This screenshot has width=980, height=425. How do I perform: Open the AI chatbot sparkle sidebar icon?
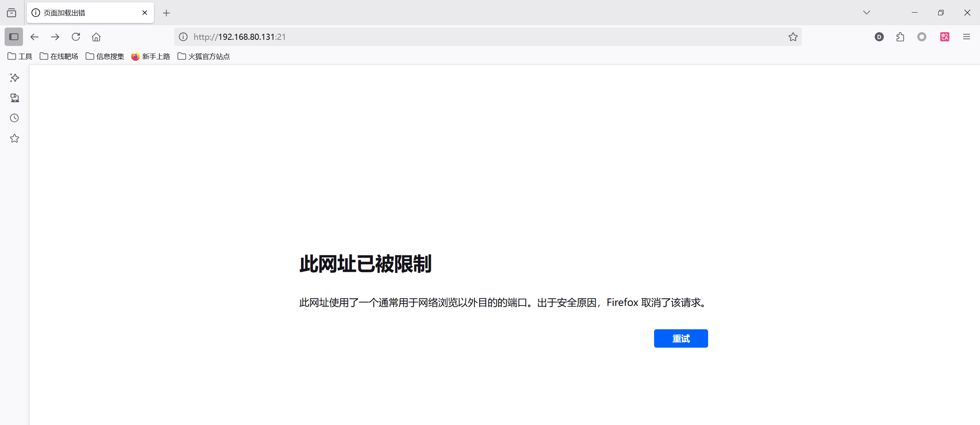(15, 78)
